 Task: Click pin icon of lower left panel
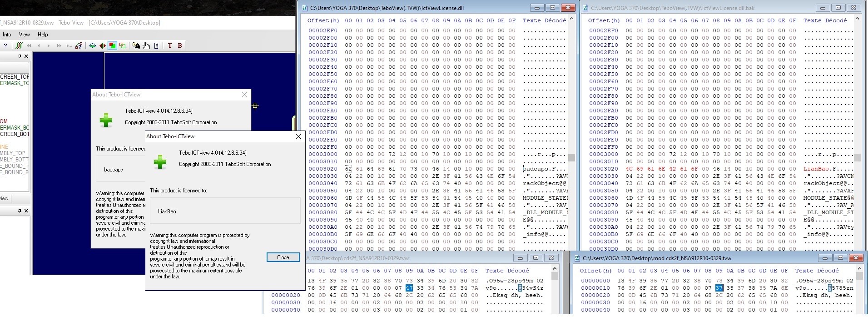[x=20, y=211]
